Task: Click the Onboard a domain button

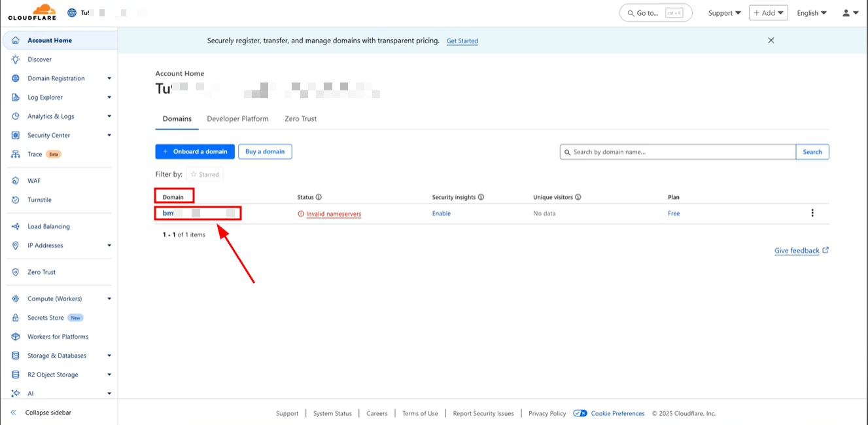Action: [194, 151]
